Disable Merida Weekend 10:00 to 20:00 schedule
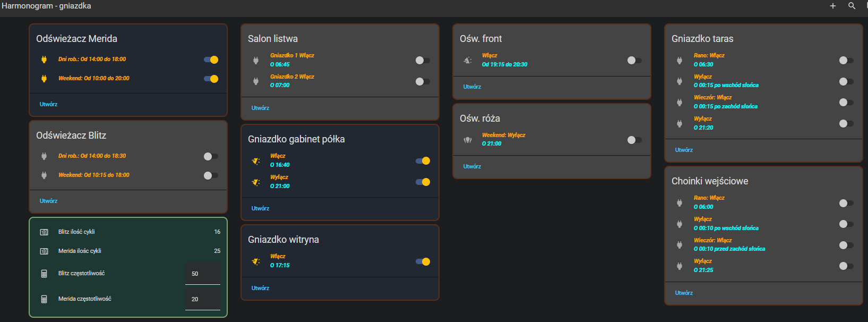The height and width of the screenshot is (322, 868). tap(211, 79)
